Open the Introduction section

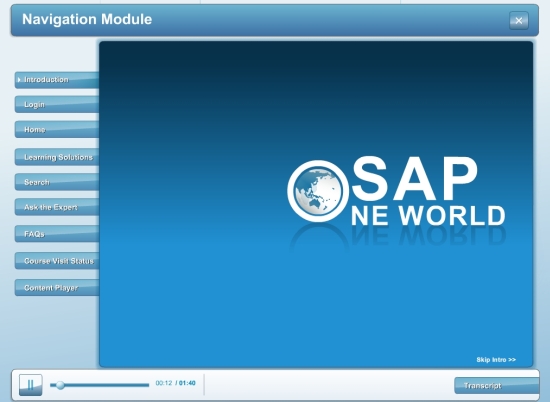[57, 80]
